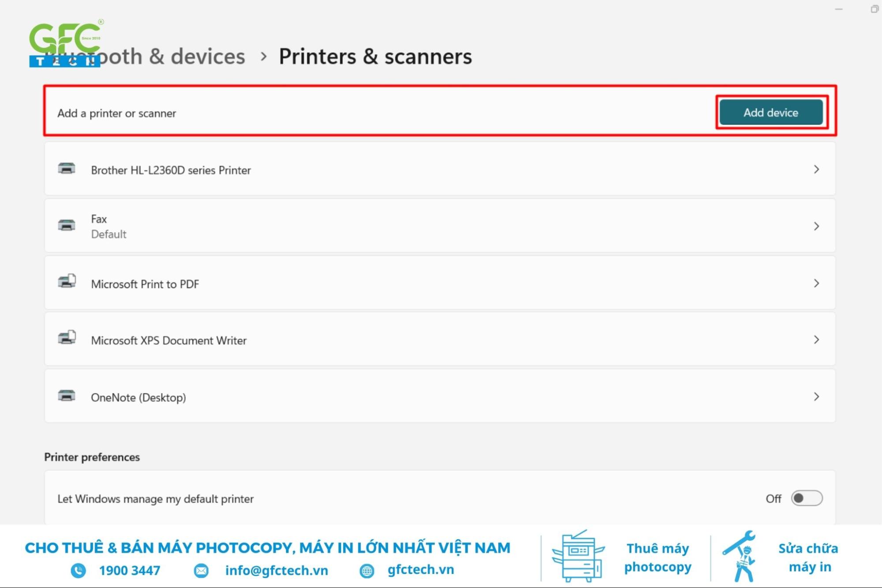Expand the Microsoft XPS Document Writer chevron
The width and height of the screenshot is (882, 588).
(816, 340)
